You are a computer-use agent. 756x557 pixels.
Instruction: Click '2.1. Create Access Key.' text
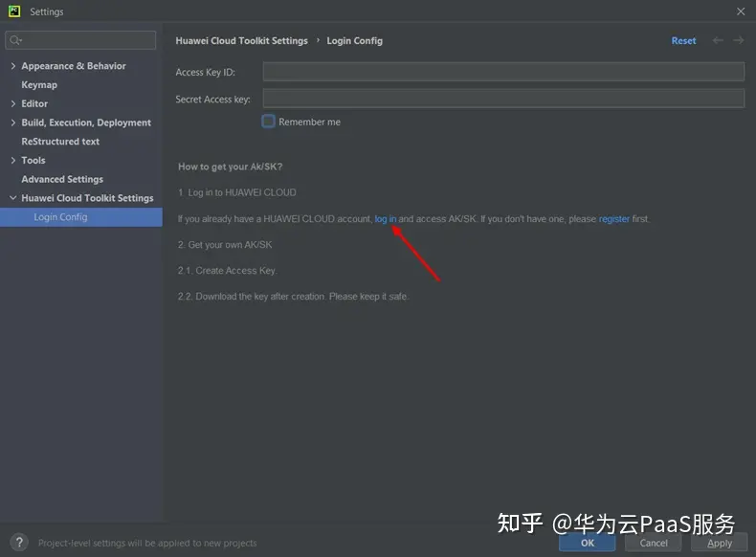point(228,271)
